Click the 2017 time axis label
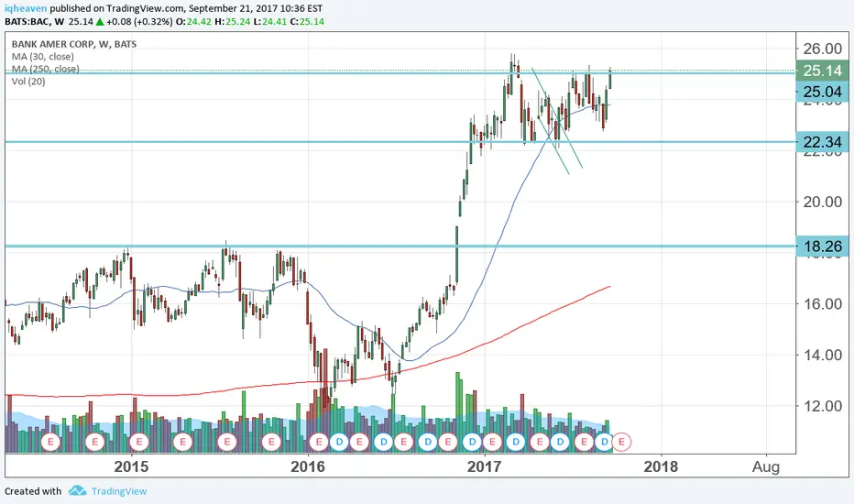Screen dimensions: 854x504 tap(484, 466)
